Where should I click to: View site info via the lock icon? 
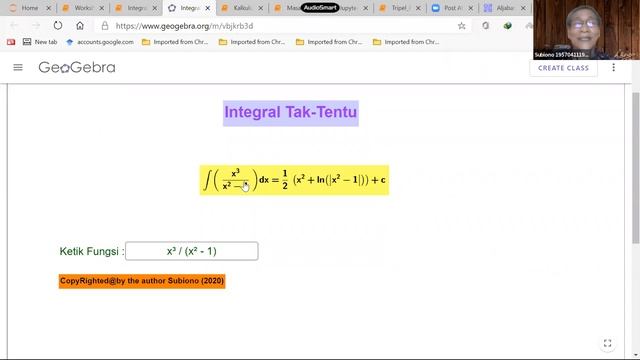pos(105,26)
